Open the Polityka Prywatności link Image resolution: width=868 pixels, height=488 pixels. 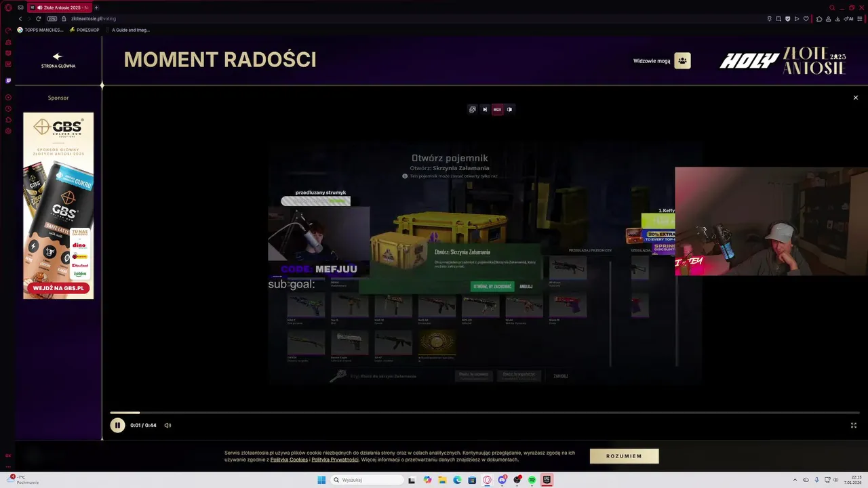click(335, 460)
